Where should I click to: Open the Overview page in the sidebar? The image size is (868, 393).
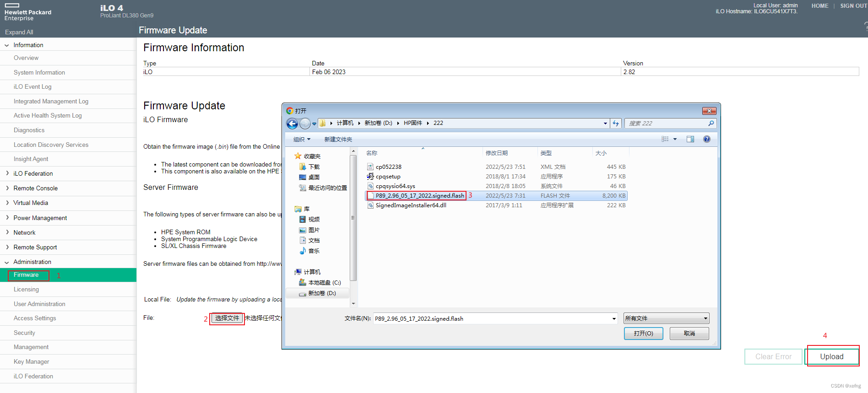coord(26,58)
